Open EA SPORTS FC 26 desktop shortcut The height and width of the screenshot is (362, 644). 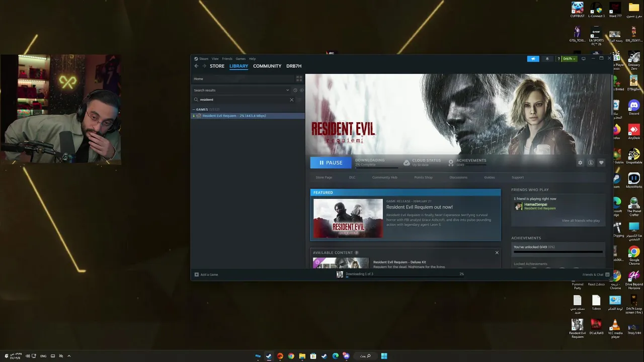pyautogui.click(x=596, y=36)
